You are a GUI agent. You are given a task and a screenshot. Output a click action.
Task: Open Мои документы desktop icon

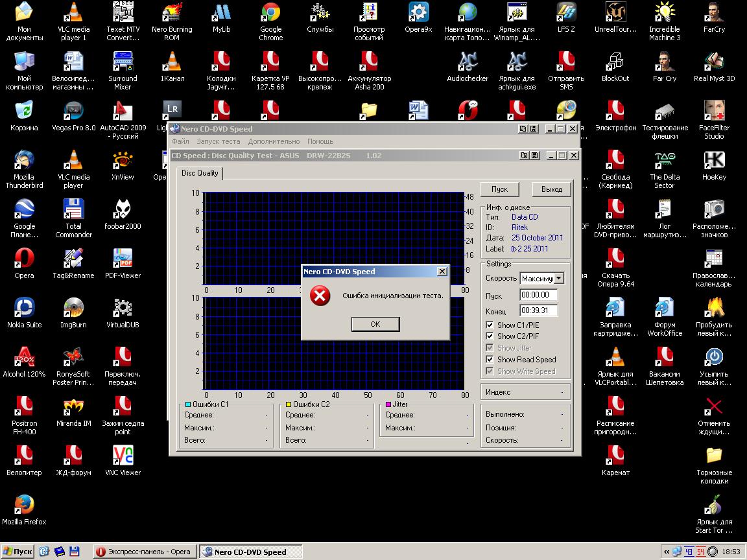(x=24, y=21)
